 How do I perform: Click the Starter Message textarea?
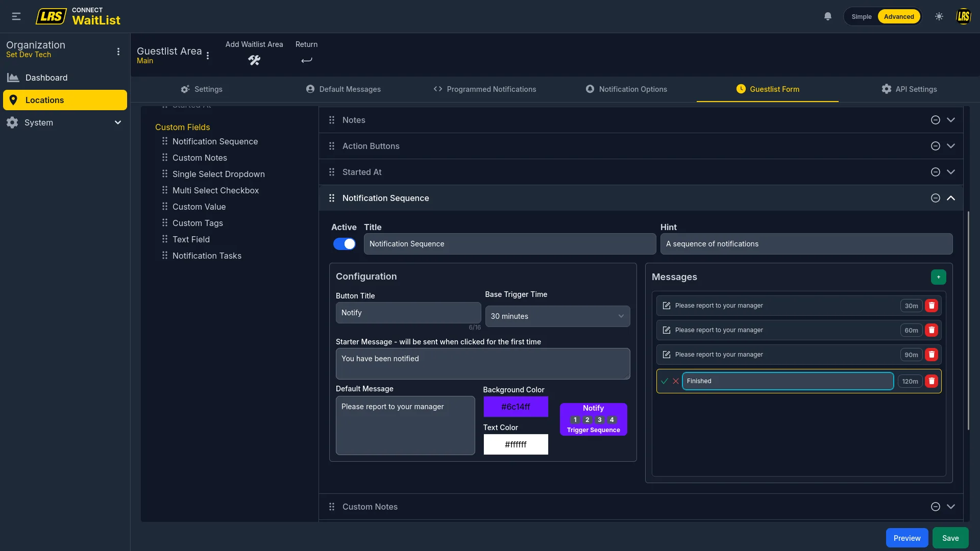pyautogui.click(x=482, y=364)
